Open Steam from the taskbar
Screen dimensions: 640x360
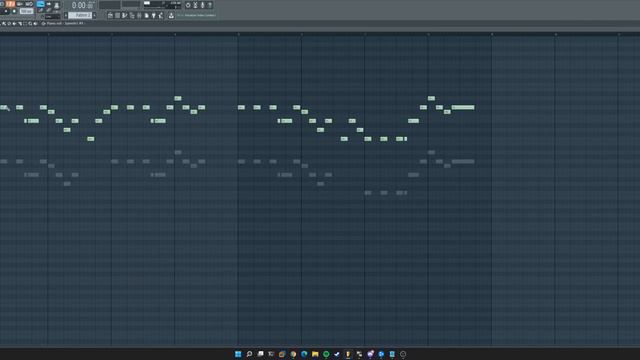pos(337,354)
